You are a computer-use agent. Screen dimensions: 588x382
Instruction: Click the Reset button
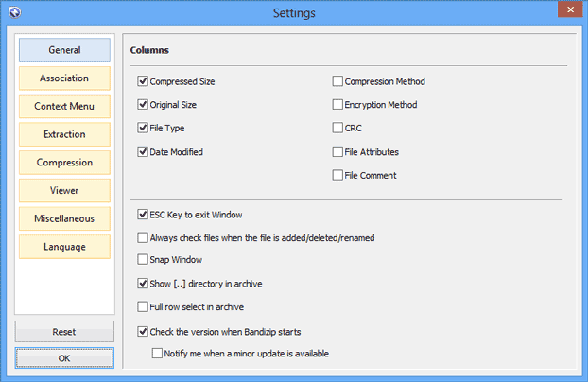64,332
